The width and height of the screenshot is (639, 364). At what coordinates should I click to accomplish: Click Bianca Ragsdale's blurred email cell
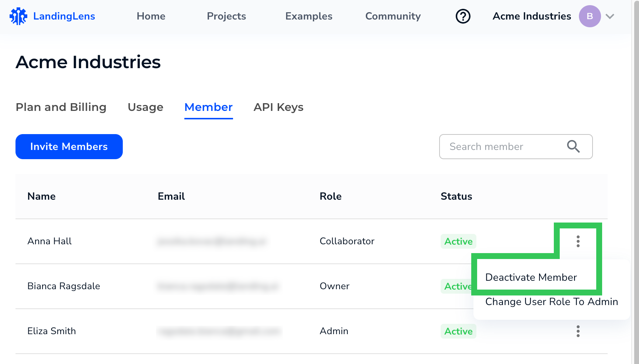pos(218,286)
